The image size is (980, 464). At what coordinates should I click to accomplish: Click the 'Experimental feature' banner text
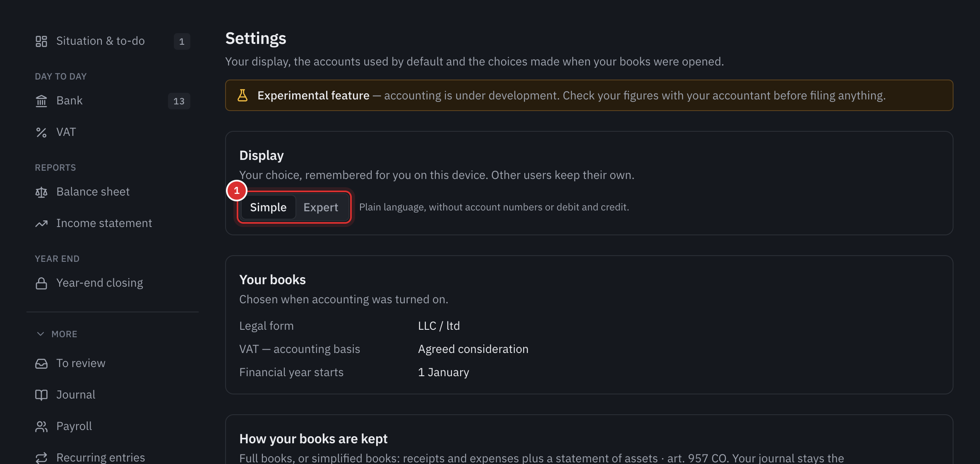313,95
